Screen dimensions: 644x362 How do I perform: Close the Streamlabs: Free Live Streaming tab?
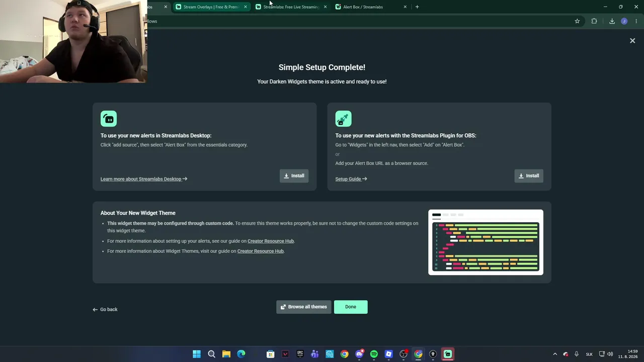[x=325, y=7]
